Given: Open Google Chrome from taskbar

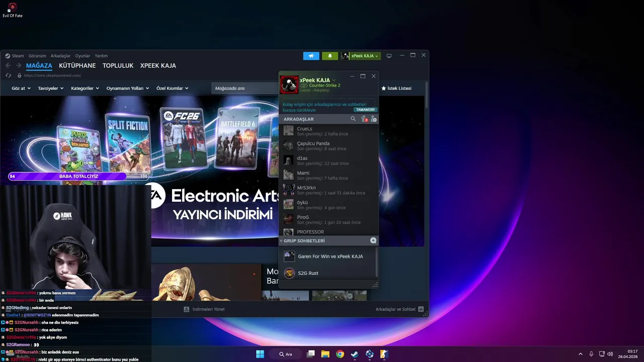Looking at the screenshot, I should pyautogui.click(x=340, y=354).
